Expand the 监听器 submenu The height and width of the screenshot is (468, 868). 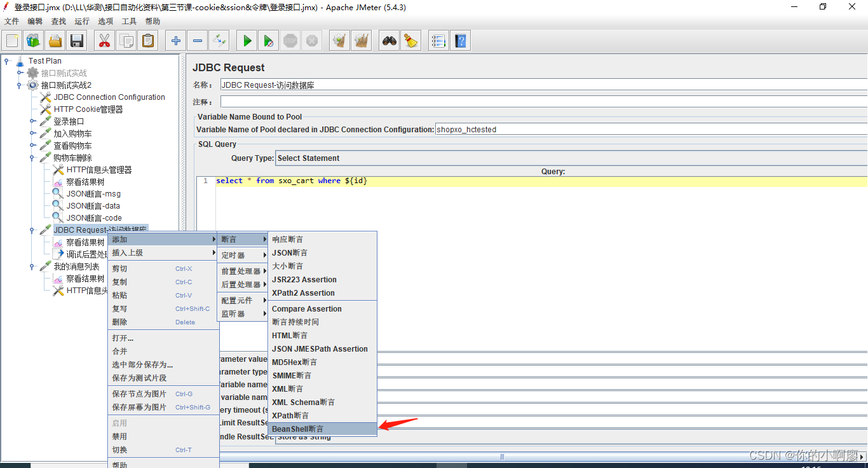[x=243, y=314]
